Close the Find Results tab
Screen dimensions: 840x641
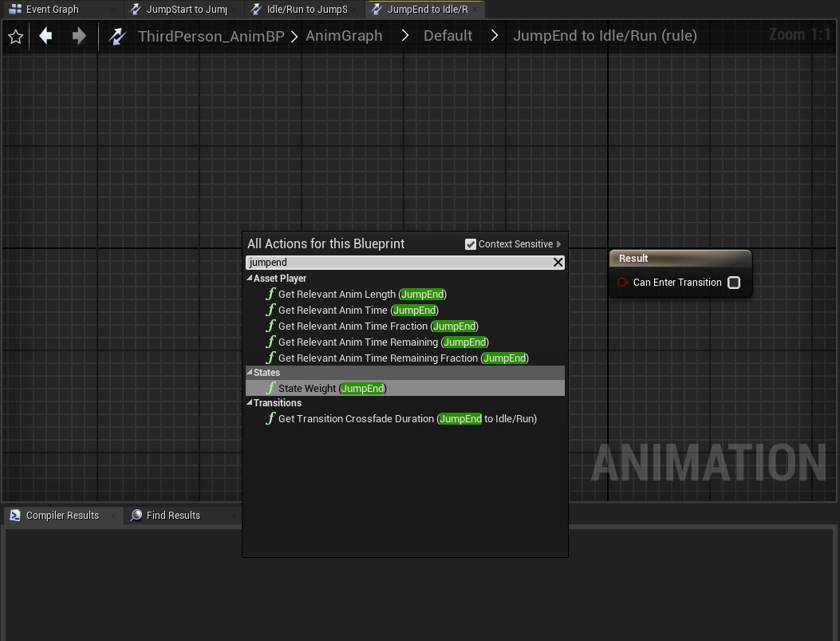click(233, 516)
